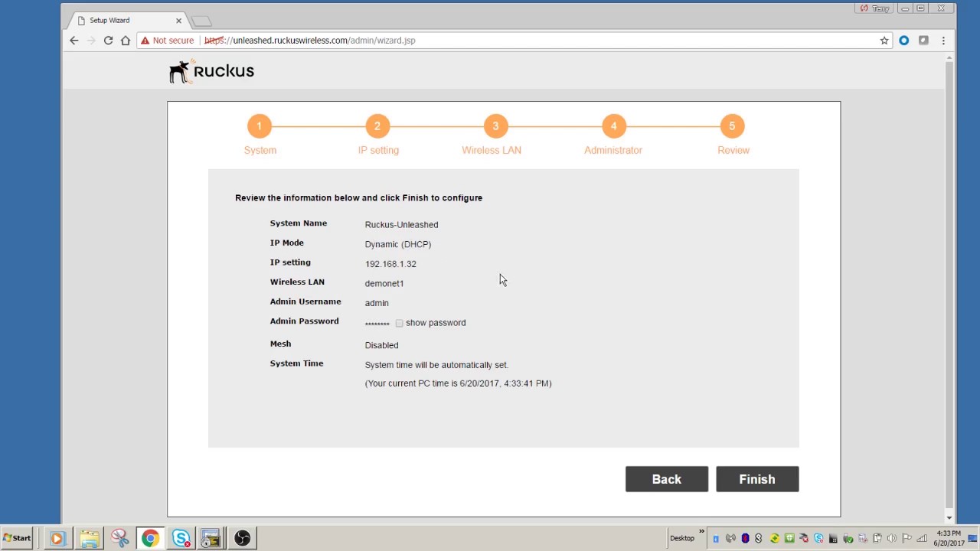Screen dimensions: 980x551
Task: Open the taskbar clock
Action: tap(947, 538)
